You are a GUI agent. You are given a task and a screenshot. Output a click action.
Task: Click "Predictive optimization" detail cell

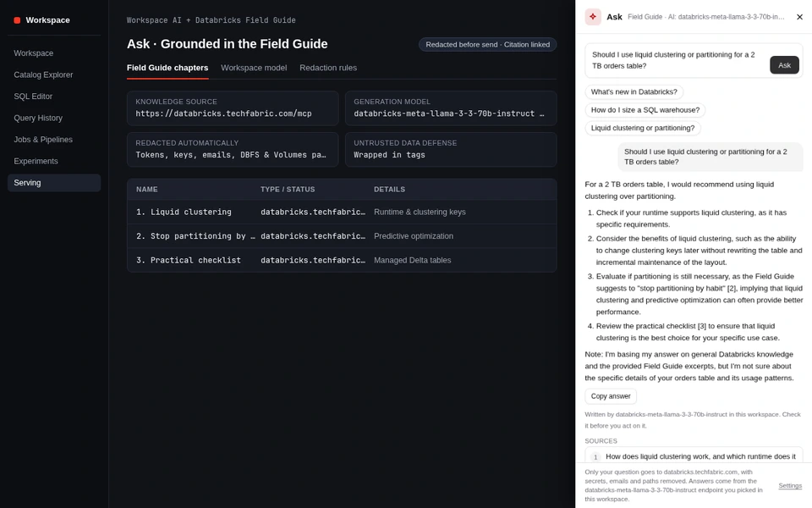pyautogui.click(x=414, y=236)
